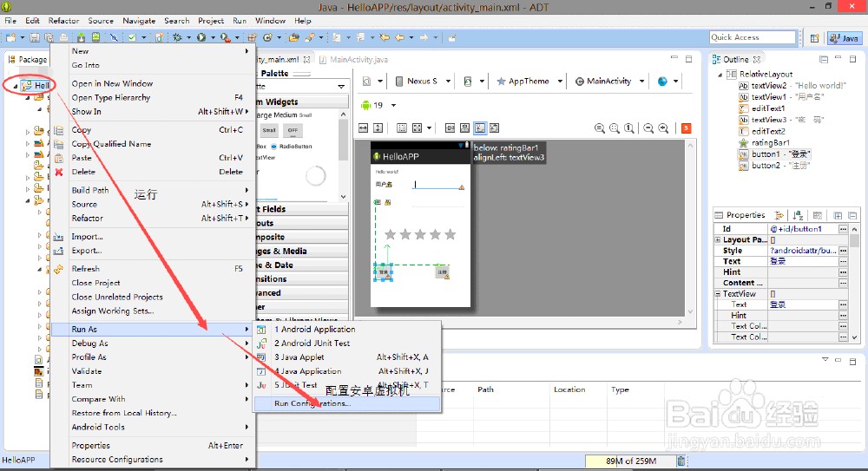Toggle fill height layout button
The width and height of the screenshot is (868, 471).
coord(378,128)
